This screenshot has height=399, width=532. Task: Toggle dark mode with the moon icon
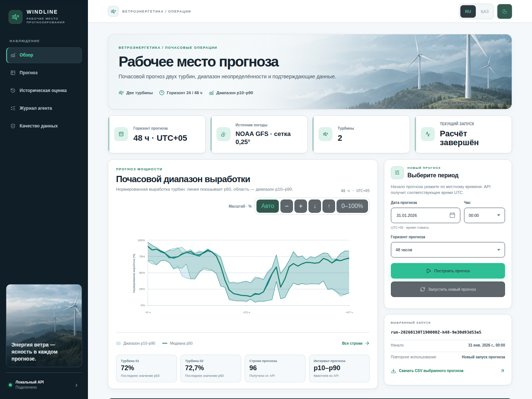click(505, 11)
